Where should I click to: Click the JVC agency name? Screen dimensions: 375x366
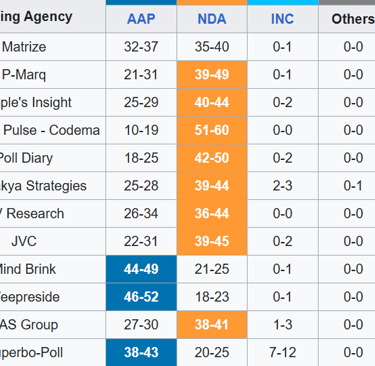point(24,241)
